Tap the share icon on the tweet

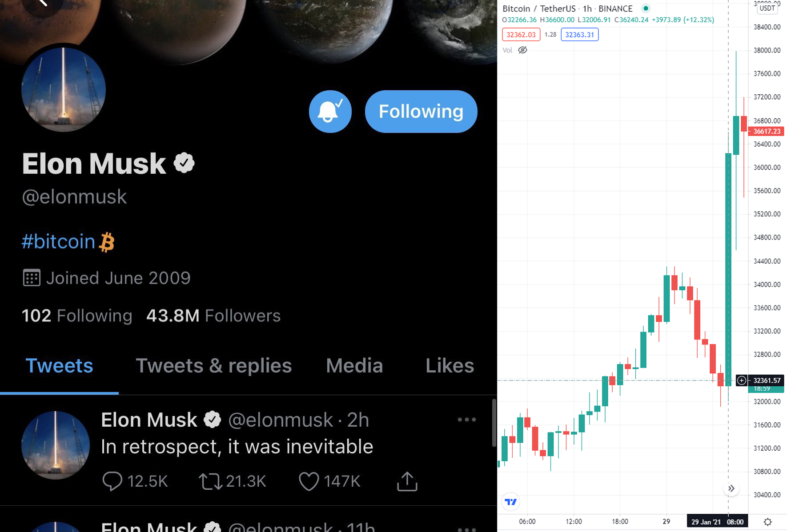pos(407,481)
